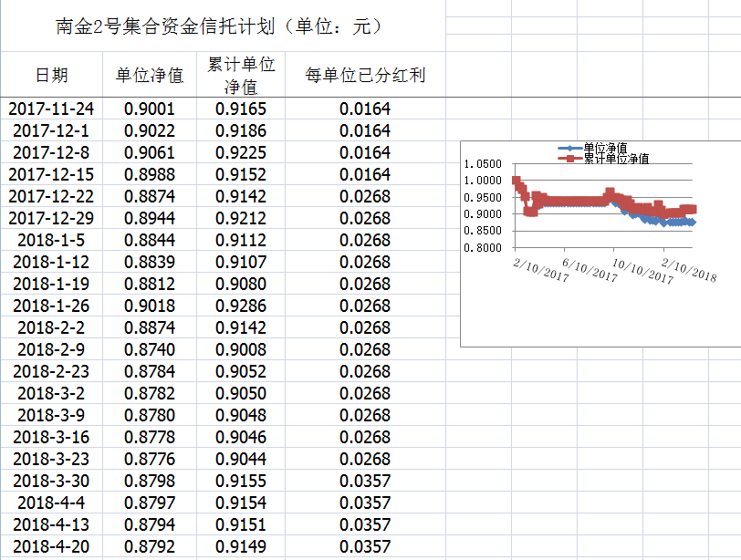Screen dimensions: 741x560
Task: Select the cell showing 0.9149
Action: click(241, 546)
